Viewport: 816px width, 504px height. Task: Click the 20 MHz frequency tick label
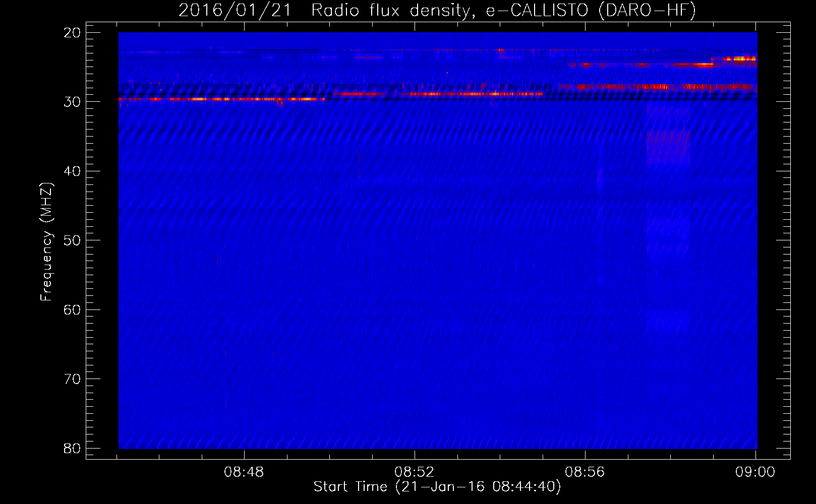tap(72, 33)
